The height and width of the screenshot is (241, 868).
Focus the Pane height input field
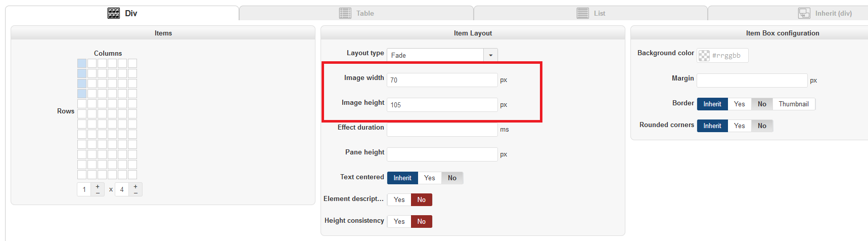click(442, 154)
